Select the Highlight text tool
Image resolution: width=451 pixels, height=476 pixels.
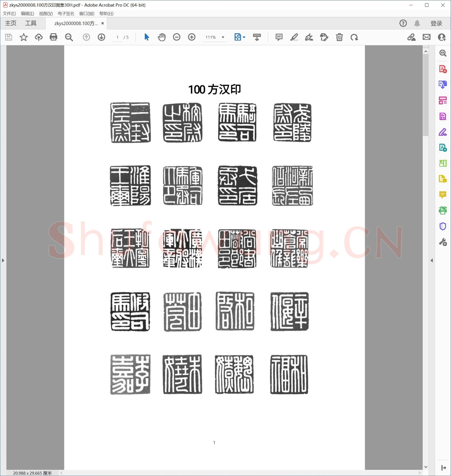click(294, 37)
